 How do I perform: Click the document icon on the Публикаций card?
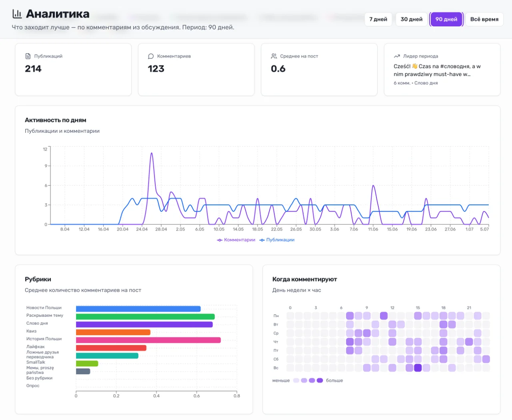tap(28, 56)
